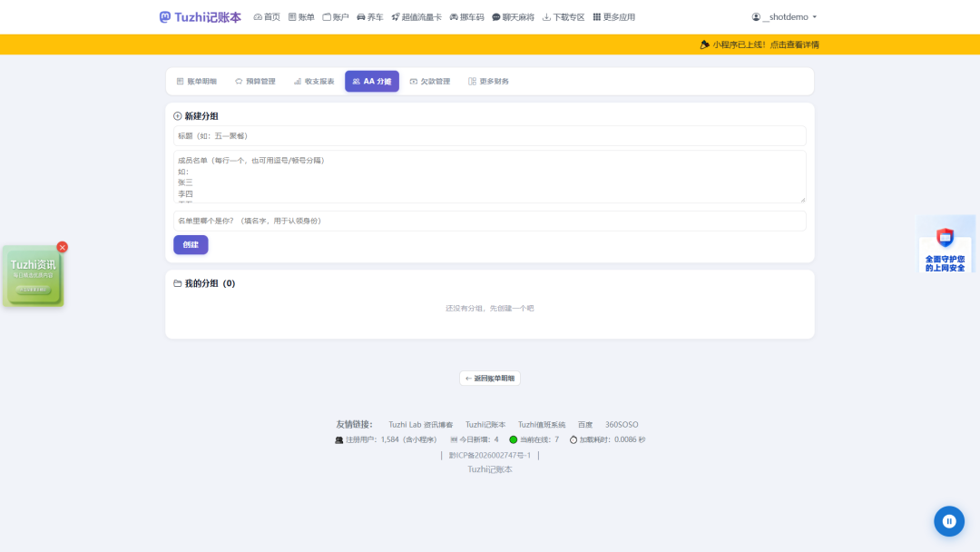The image size is (980, 552).
Task: Click the 今日新增 icon in footer
Action: 454,440
